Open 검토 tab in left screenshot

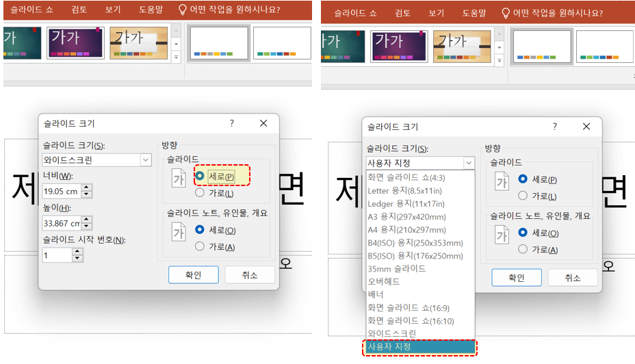(79, 10)
